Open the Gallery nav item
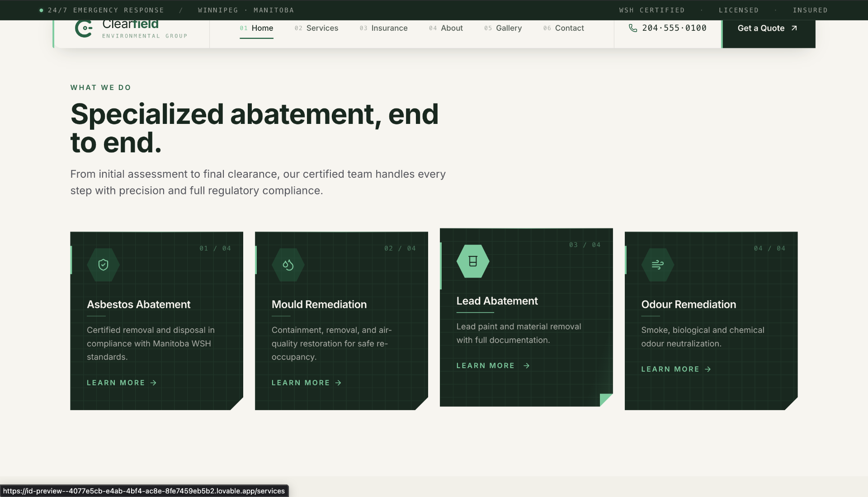This screenshot has height=497, width=868. (503, 28)
